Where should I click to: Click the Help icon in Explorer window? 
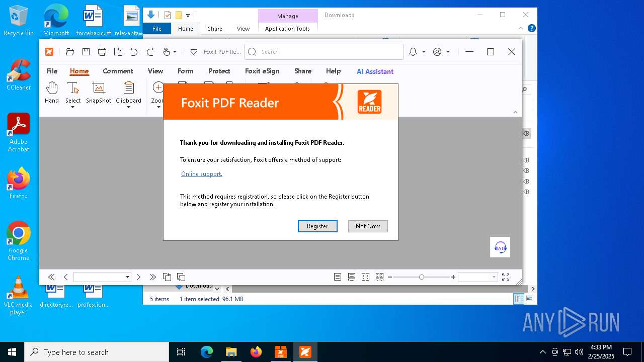(531, 29)
